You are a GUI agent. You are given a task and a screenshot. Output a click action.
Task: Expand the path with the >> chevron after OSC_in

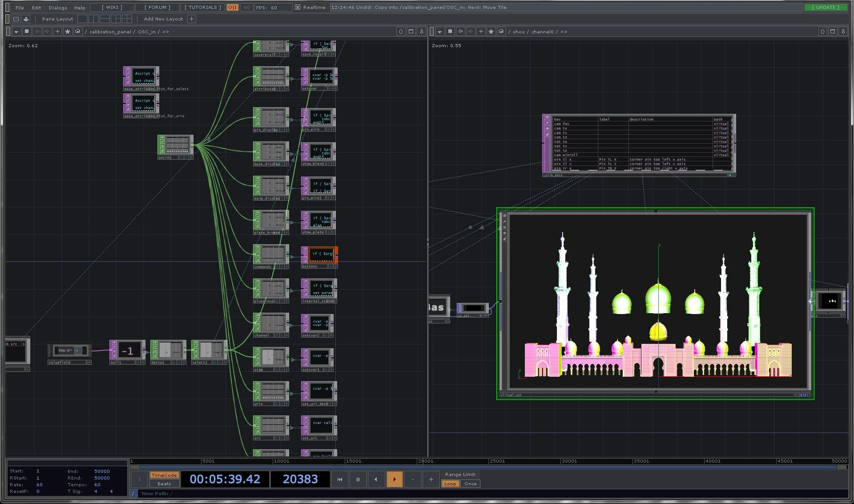[165, 32]
